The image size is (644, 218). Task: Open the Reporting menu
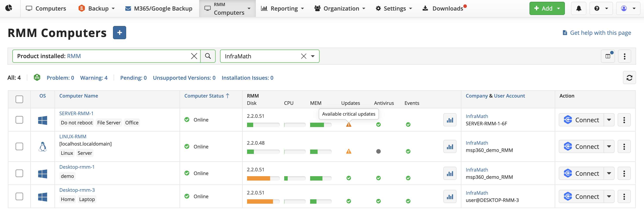tap(282, 8)
